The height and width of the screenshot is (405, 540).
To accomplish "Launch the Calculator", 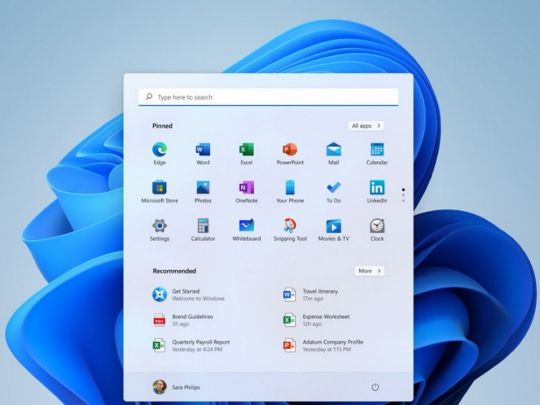I will pyautogui.click(x=203, y=230).
